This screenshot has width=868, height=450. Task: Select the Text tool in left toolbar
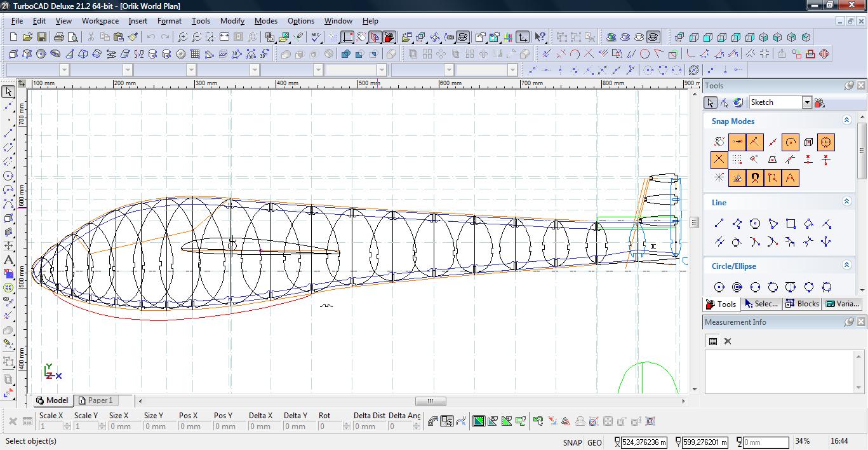pos(8,259)
